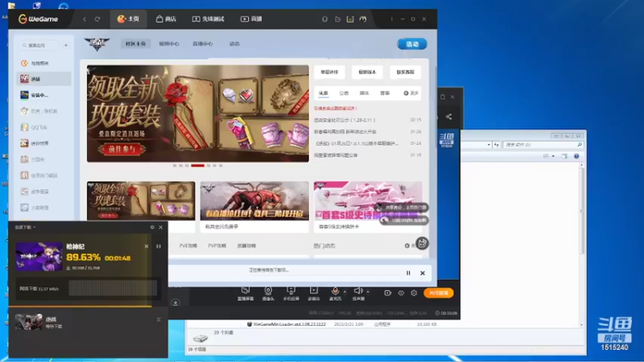Screen dimensions: 644x362
Task: Select 逆战 in the WeGame game list
Action: [x=43, y=79]
